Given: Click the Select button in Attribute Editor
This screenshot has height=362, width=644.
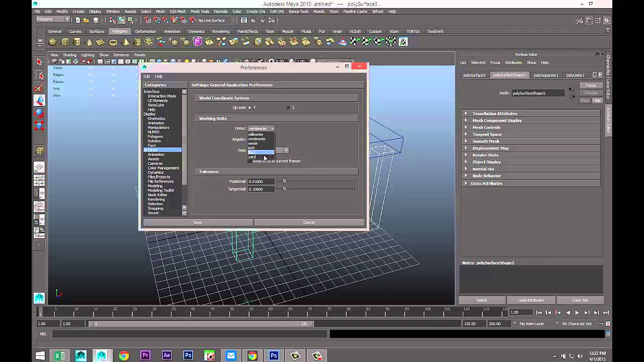Looking at the screenshot, I should (482, 300).
